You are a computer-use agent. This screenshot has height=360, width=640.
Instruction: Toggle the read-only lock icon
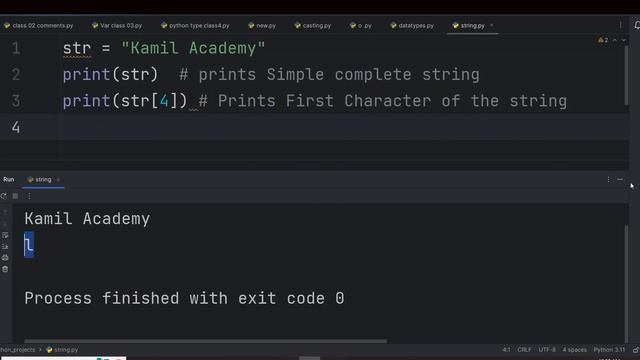(636, 350)
